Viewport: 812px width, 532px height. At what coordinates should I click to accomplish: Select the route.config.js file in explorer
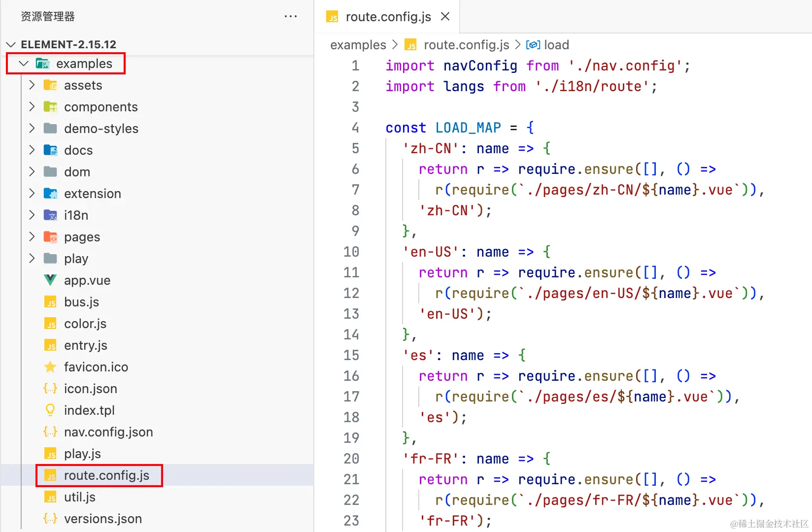tap(106, 475)
